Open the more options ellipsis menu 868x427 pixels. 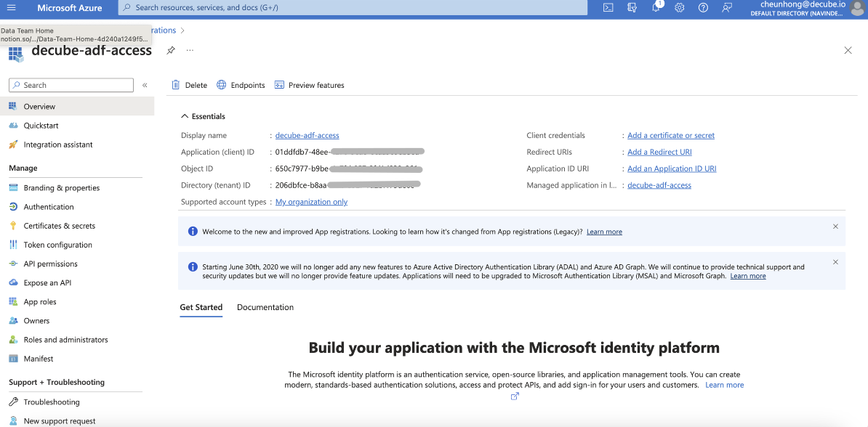point(190,50)
